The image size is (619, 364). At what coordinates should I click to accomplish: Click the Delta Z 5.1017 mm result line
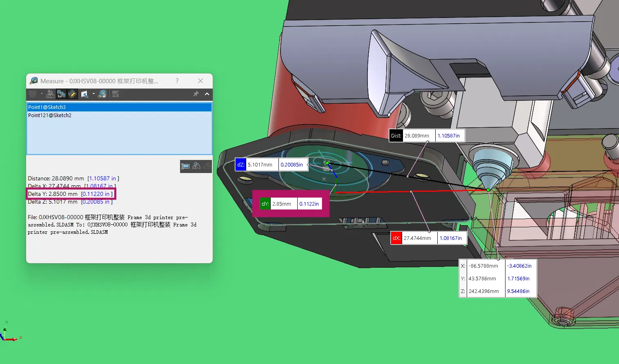pyautogui.click(x=70, y=202)
